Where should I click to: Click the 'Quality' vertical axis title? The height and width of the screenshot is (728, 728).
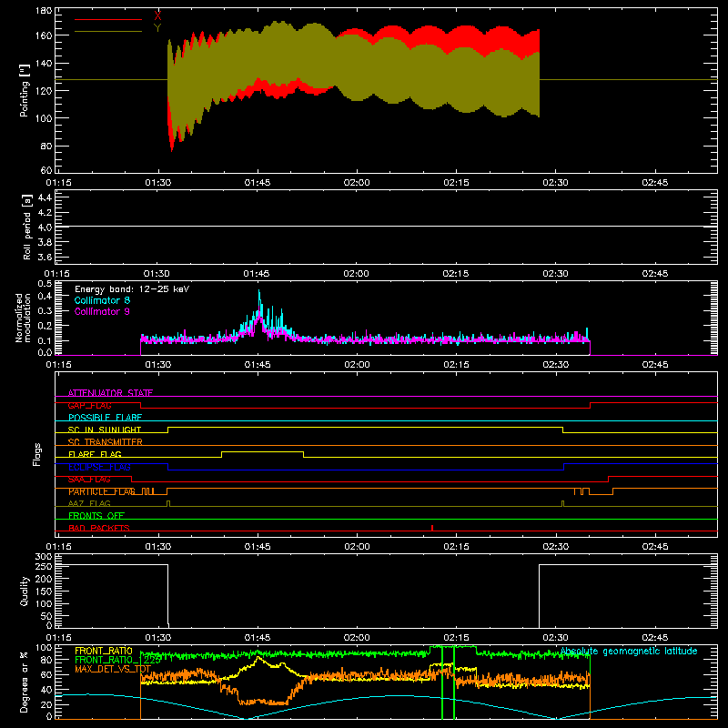[x=25, y=591]
